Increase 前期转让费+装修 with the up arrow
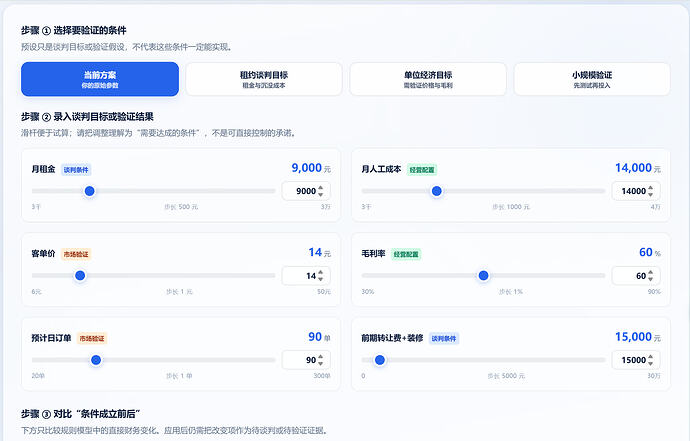 (650, 357)
